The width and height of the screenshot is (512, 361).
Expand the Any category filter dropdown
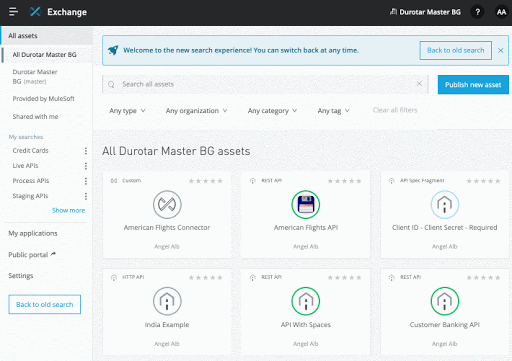[x=272, y=111]
